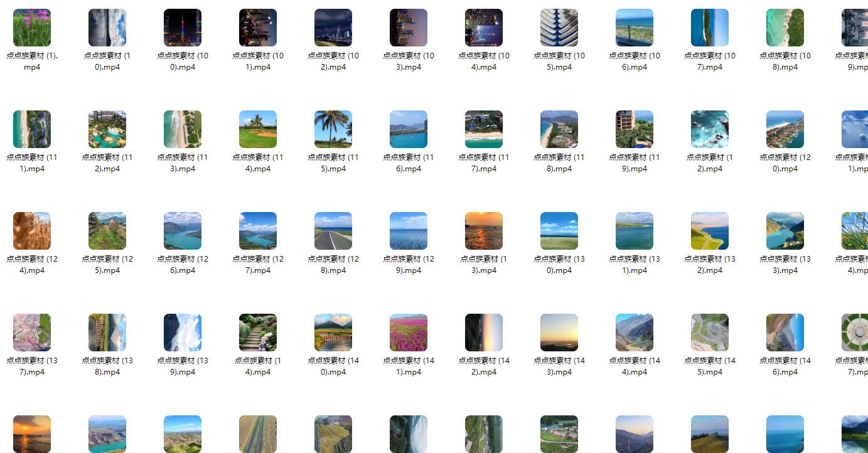Select 点点族素材 (112).mp4 resort pool icon
868x453 pixels.
pos(107,129)
